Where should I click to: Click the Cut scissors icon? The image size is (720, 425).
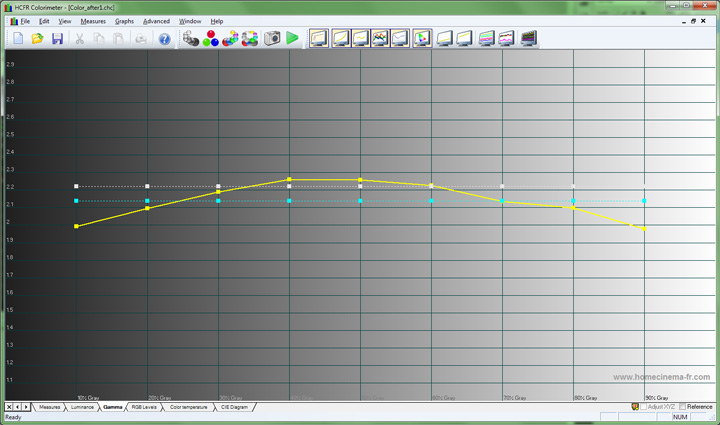click(79, 39)
